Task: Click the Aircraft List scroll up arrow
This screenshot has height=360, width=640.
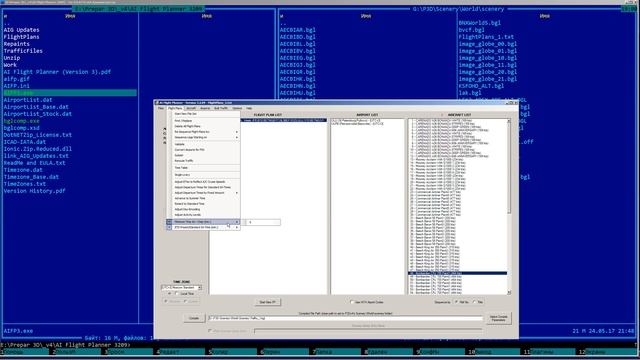Action: pyautogui.click(x=509, y=121)
